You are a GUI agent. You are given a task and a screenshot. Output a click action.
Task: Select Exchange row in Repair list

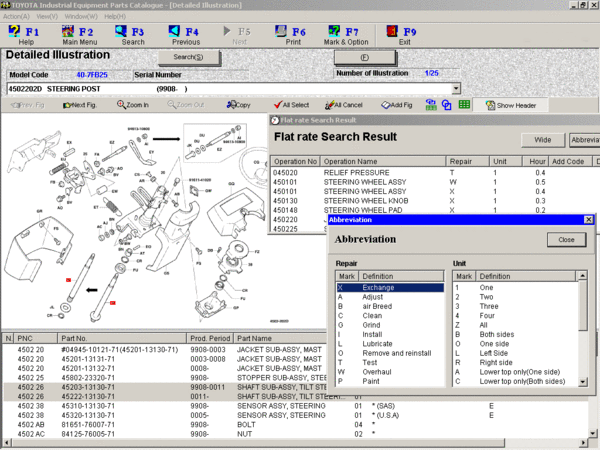point(390,287)
